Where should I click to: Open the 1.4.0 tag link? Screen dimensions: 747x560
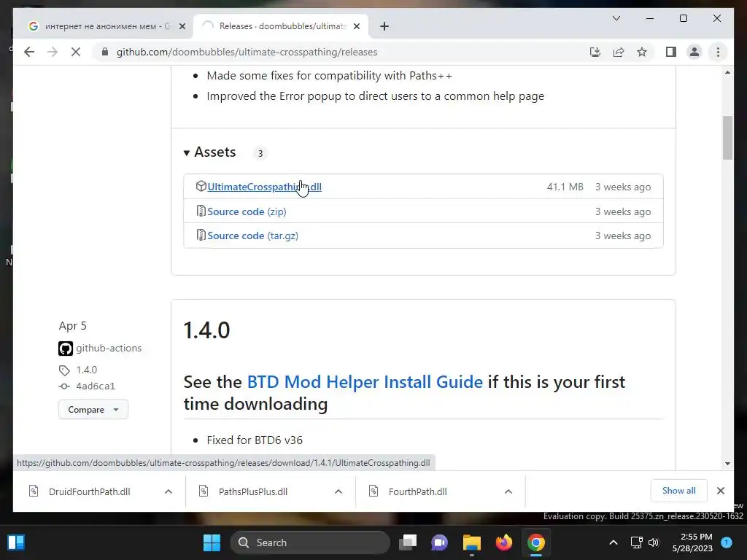coord(86,370)
